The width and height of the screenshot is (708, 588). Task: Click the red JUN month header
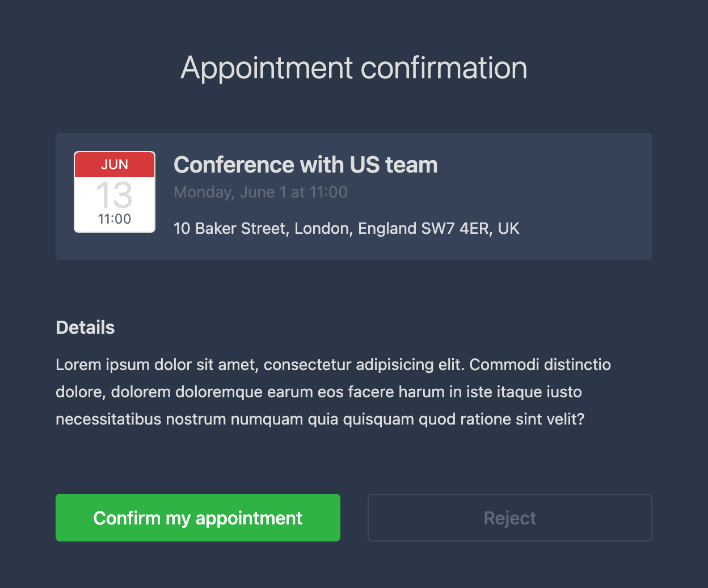pos(115,165)
